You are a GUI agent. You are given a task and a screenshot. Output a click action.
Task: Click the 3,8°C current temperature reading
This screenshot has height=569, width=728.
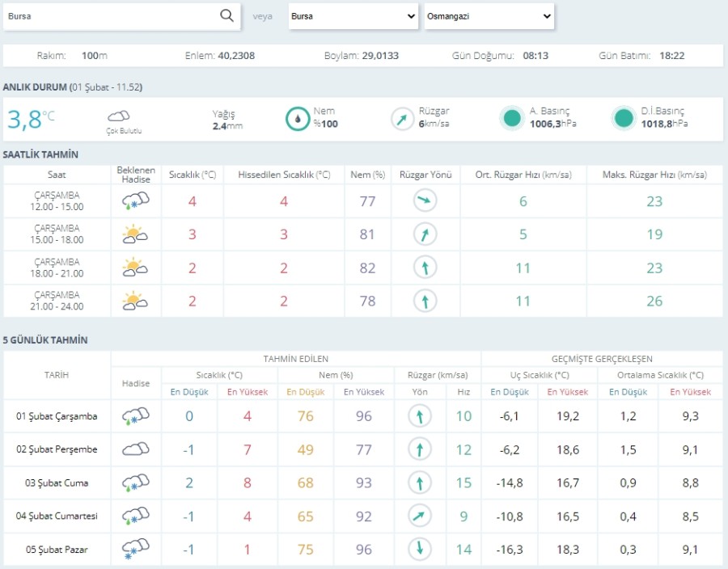coord(31,119)
